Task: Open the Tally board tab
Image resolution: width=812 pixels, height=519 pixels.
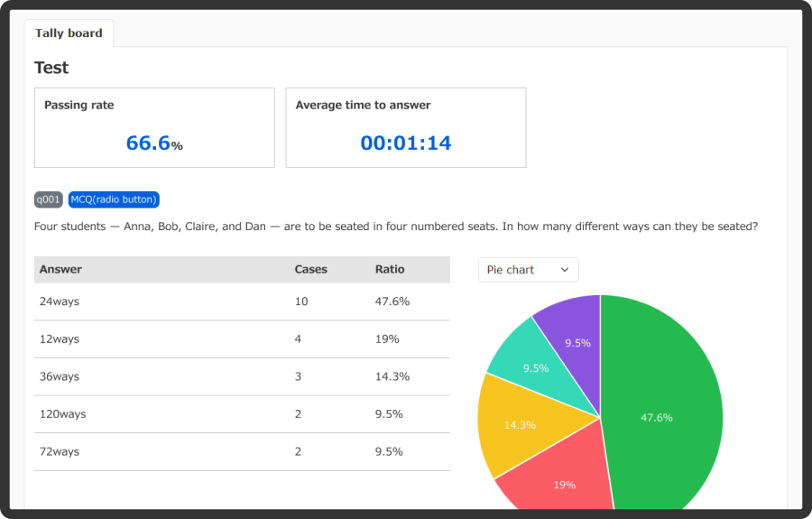Action: [69, 33]
